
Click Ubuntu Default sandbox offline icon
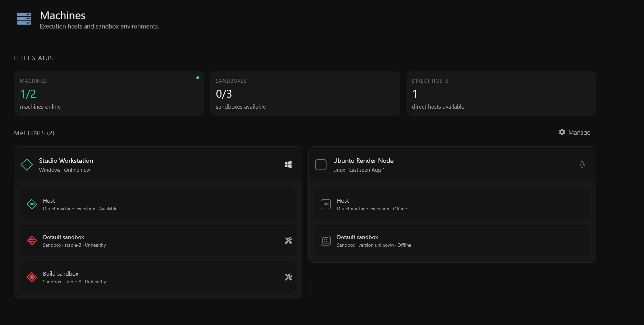point(326,241)
